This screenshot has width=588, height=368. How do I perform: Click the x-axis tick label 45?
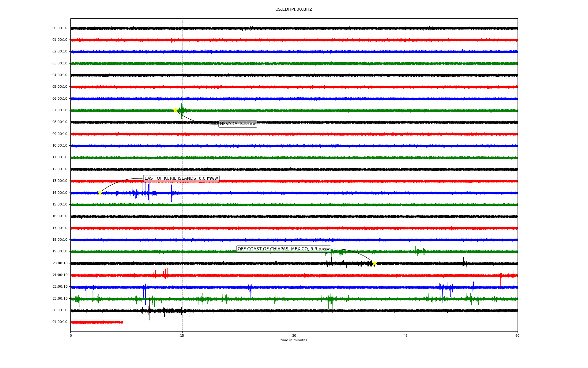click(406, 336)
